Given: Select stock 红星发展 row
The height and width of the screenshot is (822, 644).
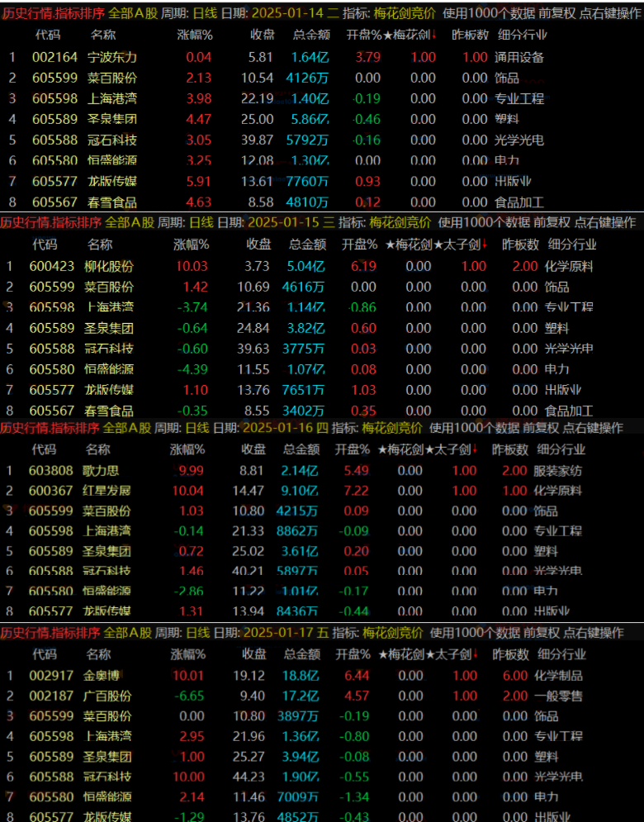Looking at the screenshot, I should [322, 491].
